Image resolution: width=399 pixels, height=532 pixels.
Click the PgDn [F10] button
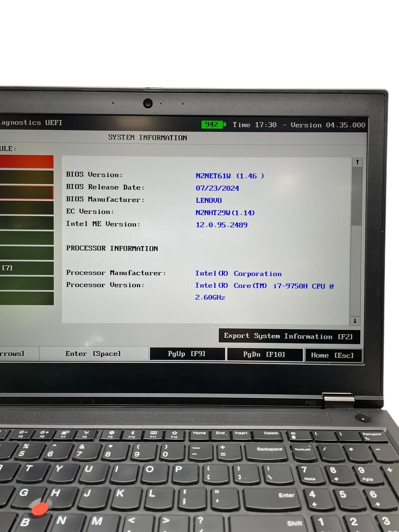pyautogui.click(x=265, y=355)
